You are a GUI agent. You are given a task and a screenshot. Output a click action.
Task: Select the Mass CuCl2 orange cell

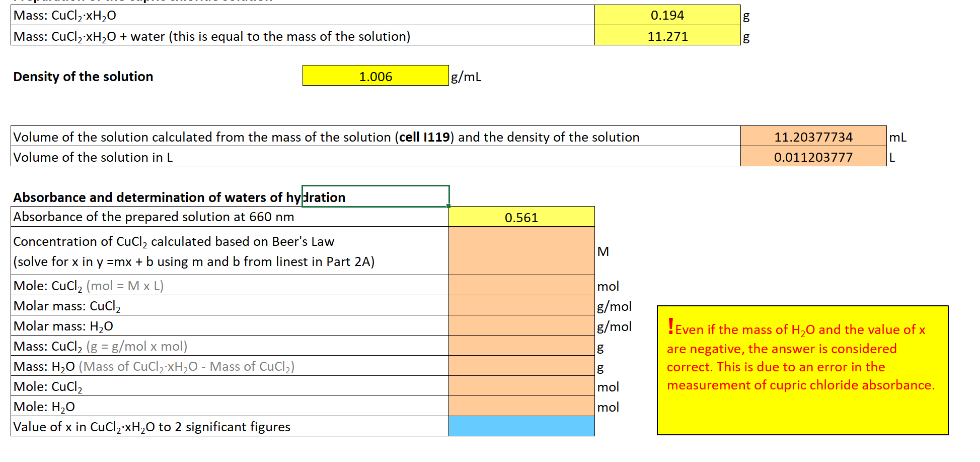coord(521,346)
